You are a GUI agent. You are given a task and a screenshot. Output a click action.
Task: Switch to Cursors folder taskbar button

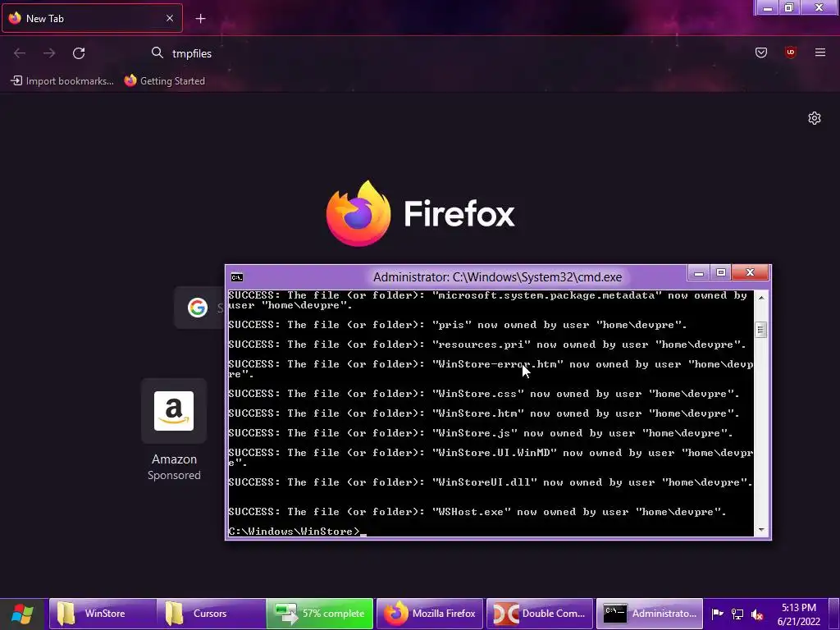pos(212,614)
